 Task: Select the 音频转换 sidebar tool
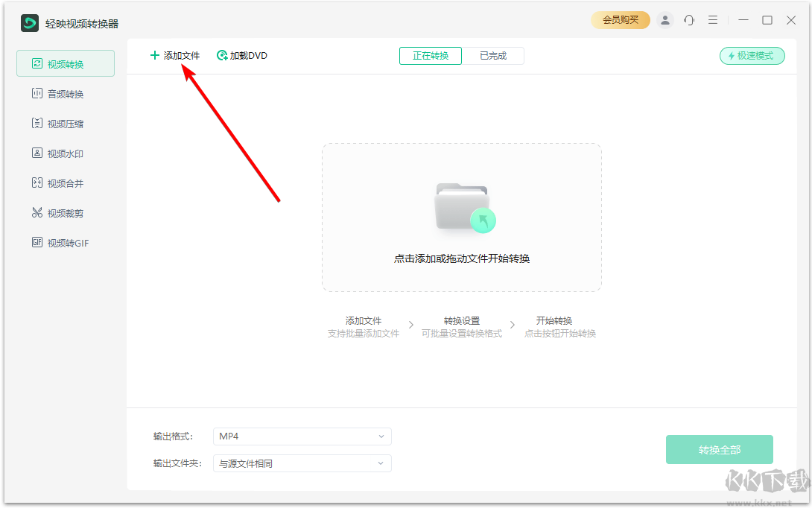click(66, 93)
